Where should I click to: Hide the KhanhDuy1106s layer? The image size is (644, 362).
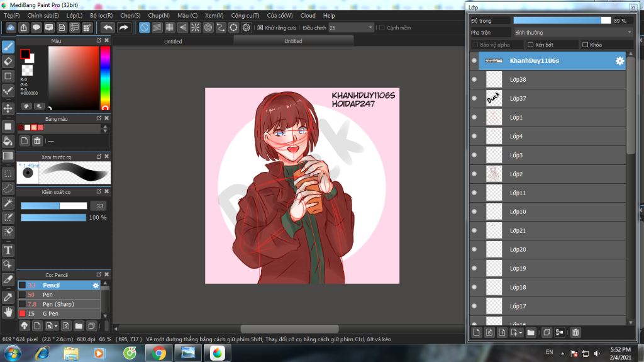pyautogui.click(x=474, y=60)
